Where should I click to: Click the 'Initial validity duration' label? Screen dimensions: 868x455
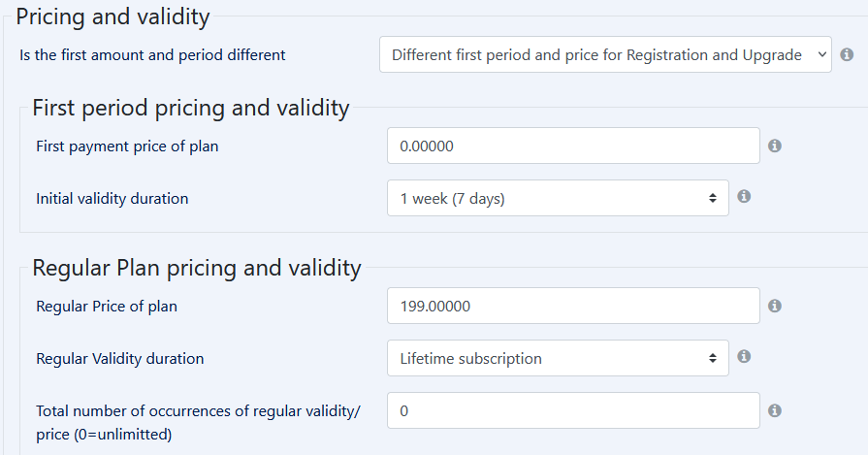(x=113, y=199)
